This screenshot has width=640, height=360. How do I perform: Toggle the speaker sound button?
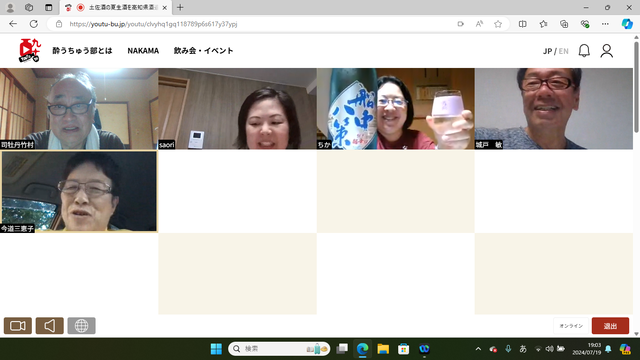pos(49,326)
